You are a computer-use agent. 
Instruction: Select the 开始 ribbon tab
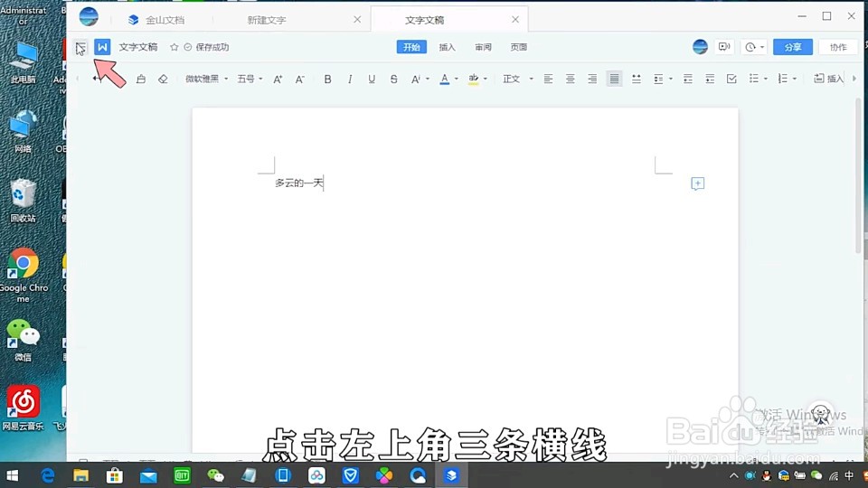[x=411, y=47]
